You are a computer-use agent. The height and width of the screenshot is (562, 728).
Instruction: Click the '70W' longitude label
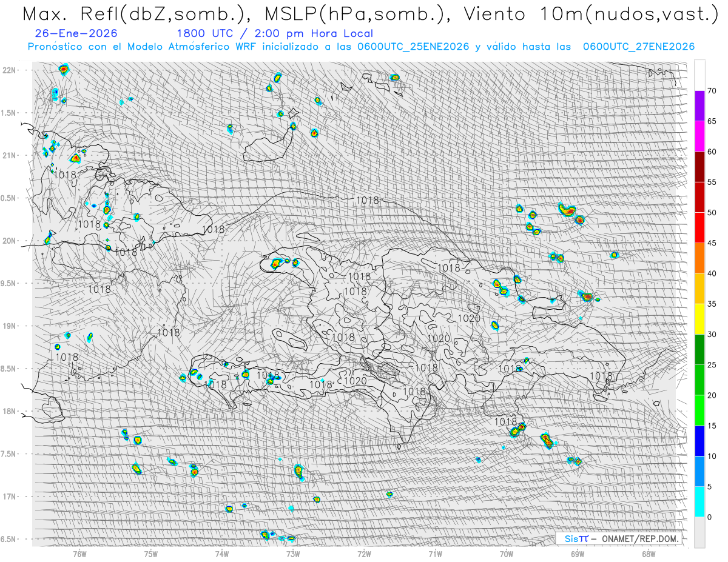pos(506,553)
